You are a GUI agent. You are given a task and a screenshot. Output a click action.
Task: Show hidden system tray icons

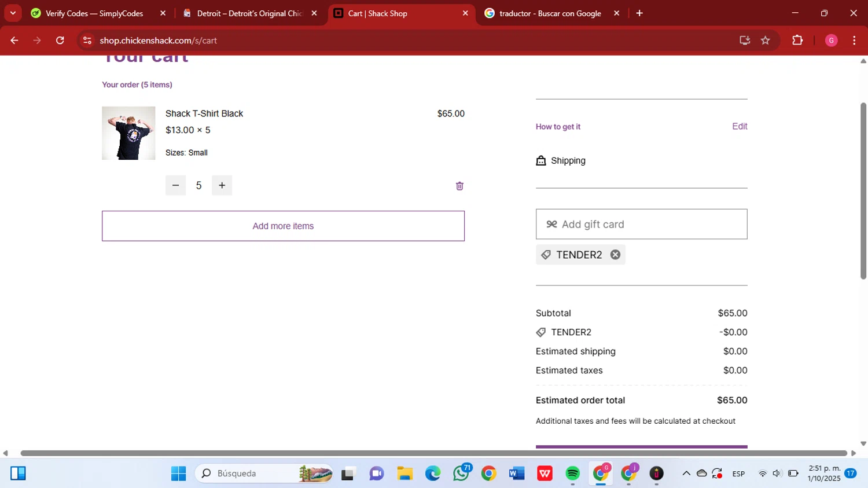coord(686,474)
